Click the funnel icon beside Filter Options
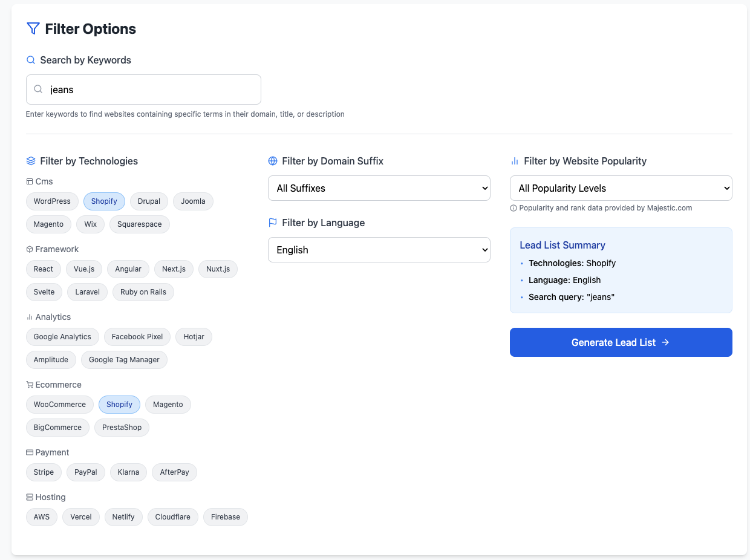The height and width of the screenshot is (560, 750). coord(33,28)
